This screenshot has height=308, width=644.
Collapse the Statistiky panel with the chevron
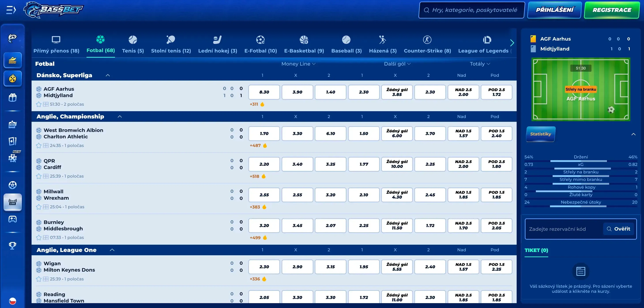(633, 134)
